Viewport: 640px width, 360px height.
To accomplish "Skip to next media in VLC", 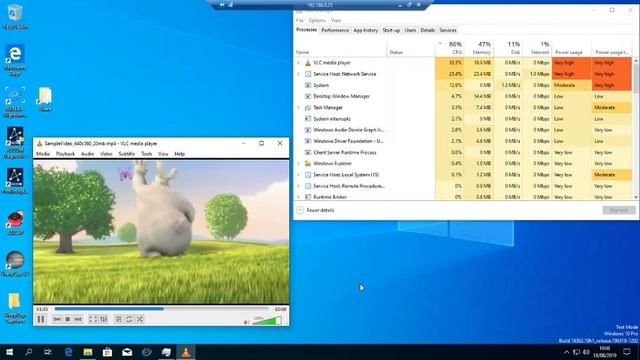I will pos(78,319).
